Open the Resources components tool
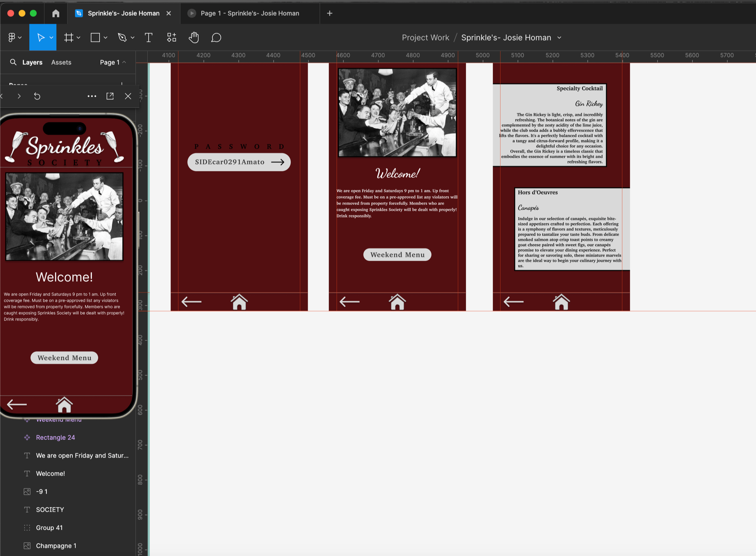Image resolution: width=756 pixels, height=556 pixels. coord(172,37)
